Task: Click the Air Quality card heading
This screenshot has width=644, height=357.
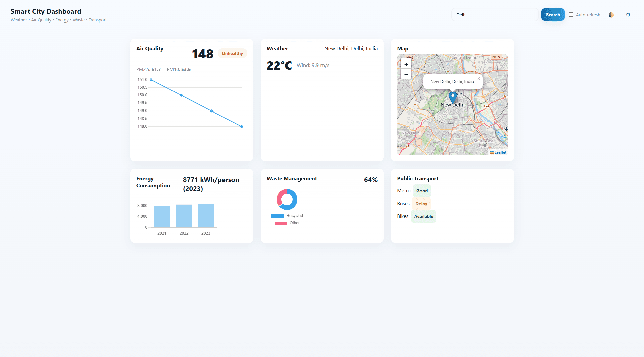Action: pos(150,49)
